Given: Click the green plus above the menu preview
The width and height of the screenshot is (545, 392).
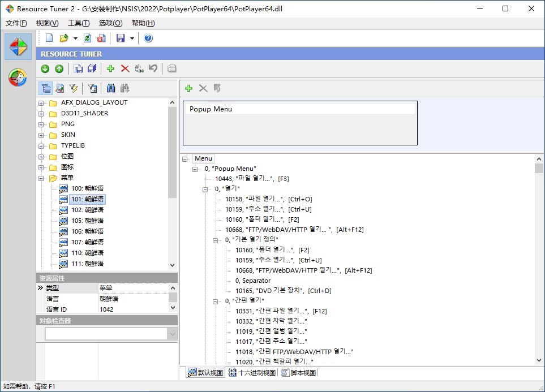Looking at the screenshot, I should (189, 88).
